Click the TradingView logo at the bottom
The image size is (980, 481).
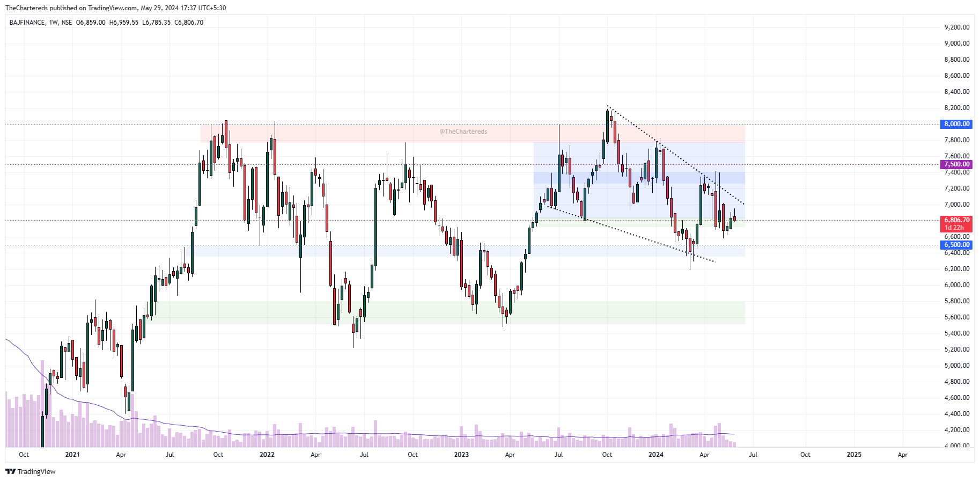(x=31, y=471)
